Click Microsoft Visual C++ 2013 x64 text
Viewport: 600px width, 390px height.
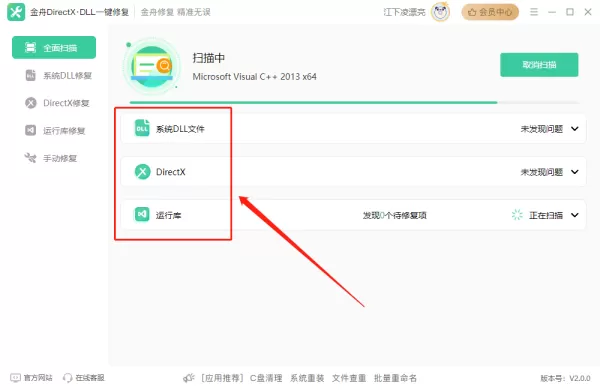254,77
